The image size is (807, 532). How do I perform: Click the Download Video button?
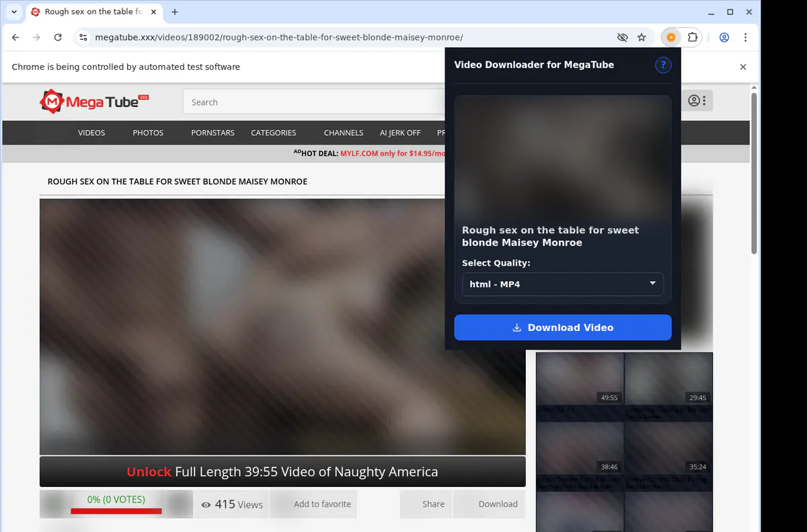pos(563,328)
